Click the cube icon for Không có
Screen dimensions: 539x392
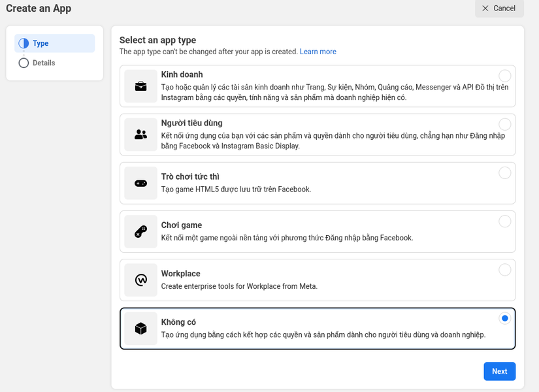coord(140,329)
